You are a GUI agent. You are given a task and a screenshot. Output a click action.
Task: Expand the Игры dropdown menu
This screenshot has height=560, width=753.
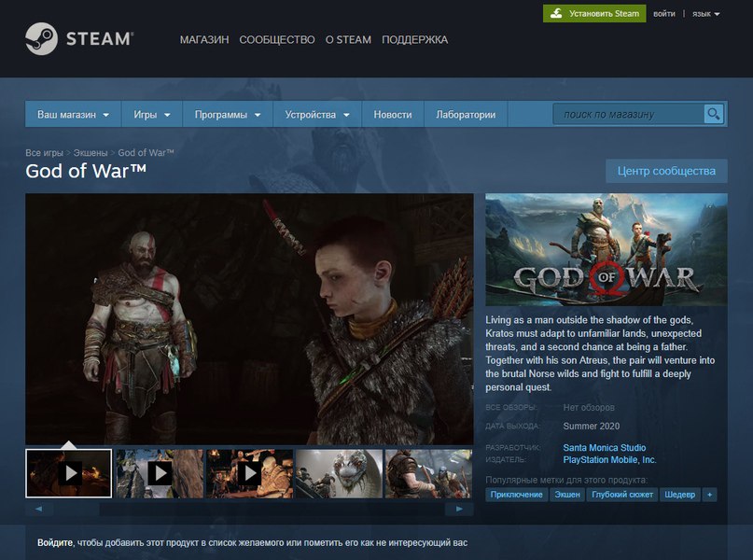[x=152, y=114]
